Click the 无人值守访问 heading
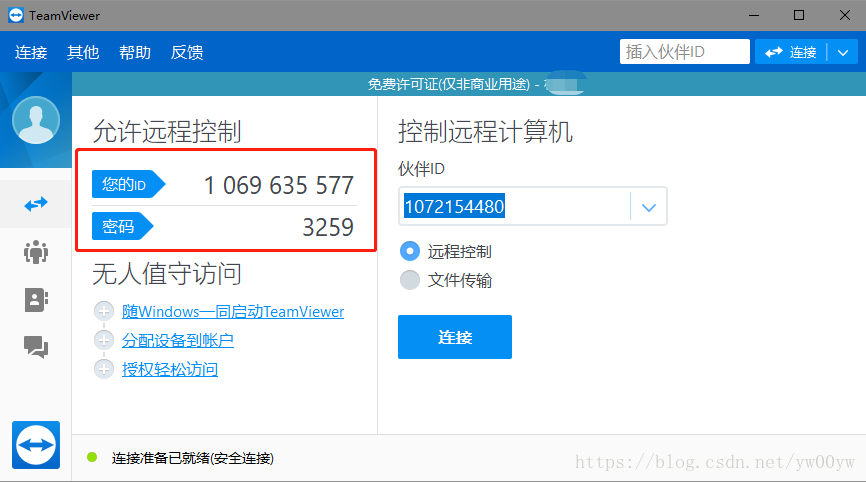The width and height of the screenshot is (866, 482). coord(167,274)
